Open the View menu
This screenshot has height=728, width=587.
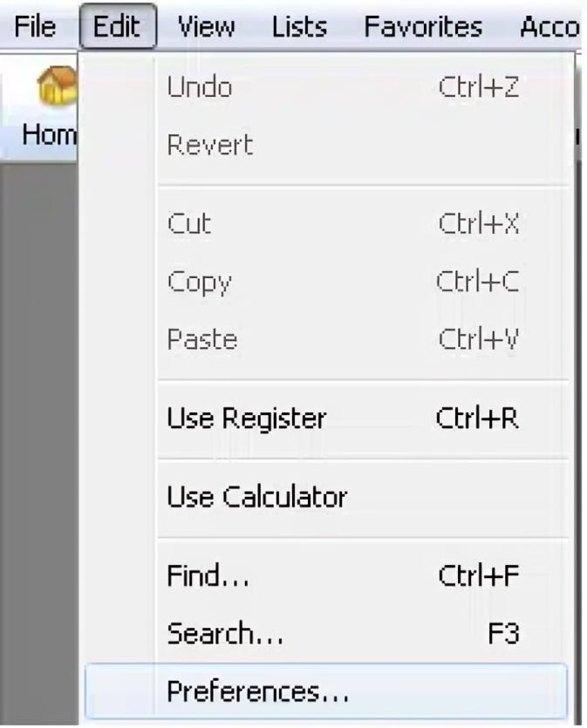click(207, 26)
